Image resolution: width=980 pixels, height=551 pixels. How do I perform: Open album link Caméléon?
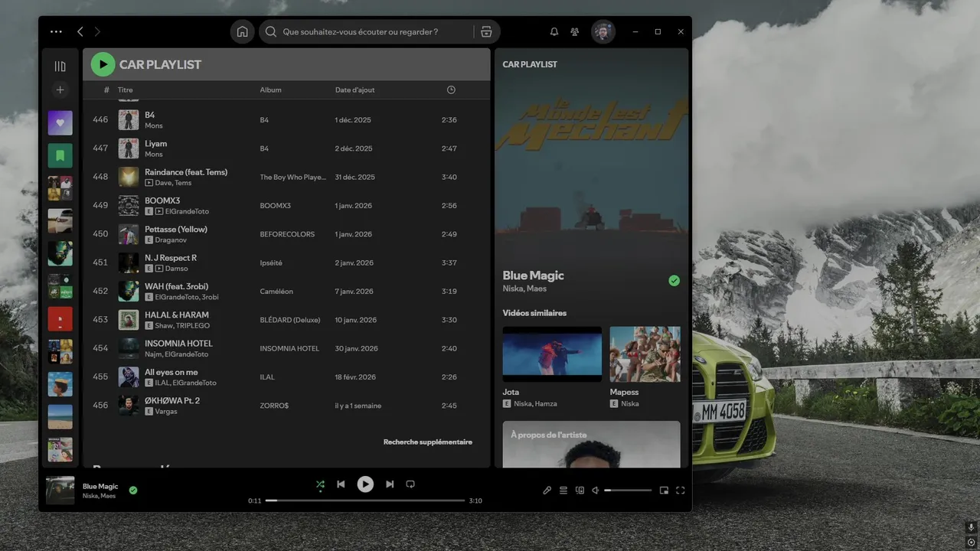click(x=276, y=292)
